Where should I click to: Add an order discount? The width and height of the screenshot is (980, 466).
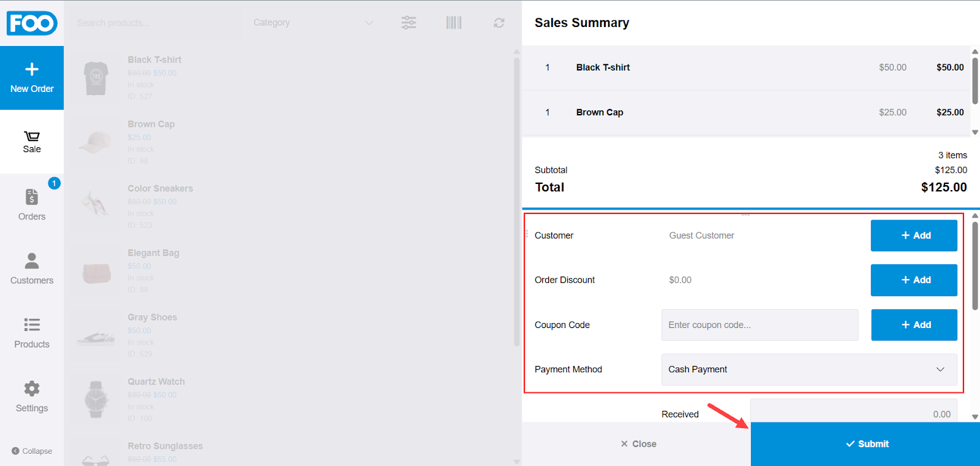tap(914, 280)
